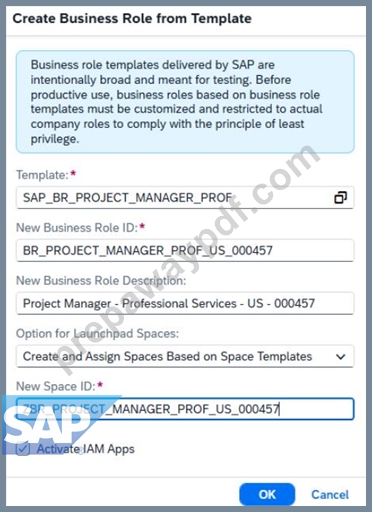Viewport: 372px width, 512px height.
Task: Focus the Template field with SAP_BR_PROJECT_MANAGER_PROF
Action: point(185,198)
